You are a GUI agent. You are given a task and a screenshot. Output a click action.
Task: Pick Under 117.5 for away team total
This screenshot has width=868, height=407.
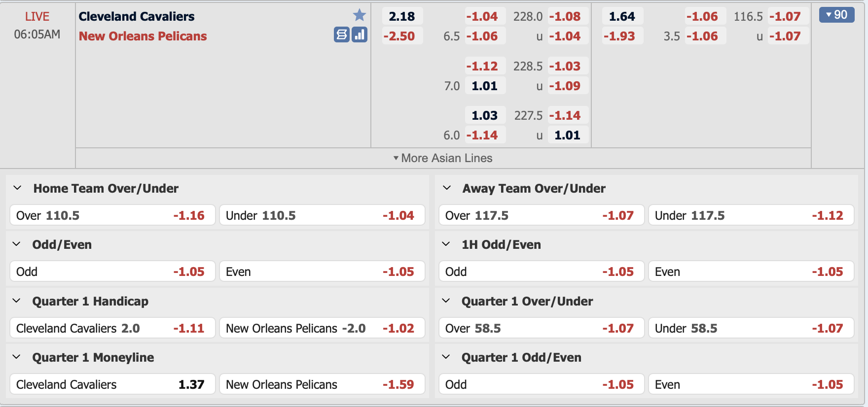pyautogui.click(x=751, y=215)
